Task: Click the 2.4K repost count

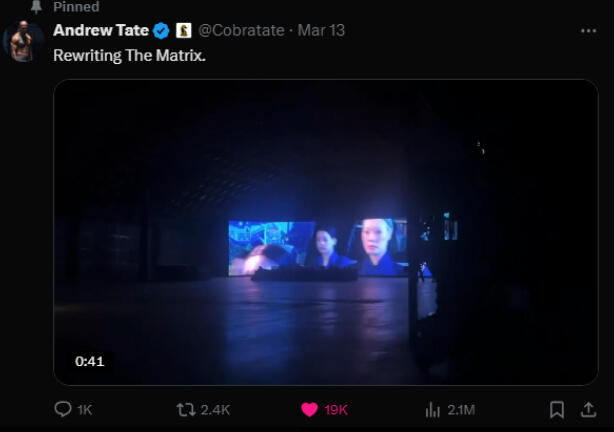Action: pos(215,410)
